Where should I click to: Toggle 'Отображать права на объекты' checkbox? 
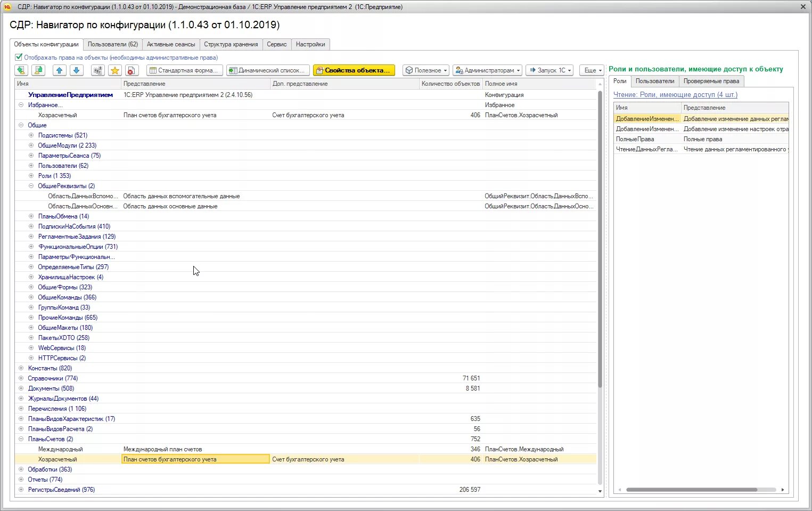click(x=19, y=57)
